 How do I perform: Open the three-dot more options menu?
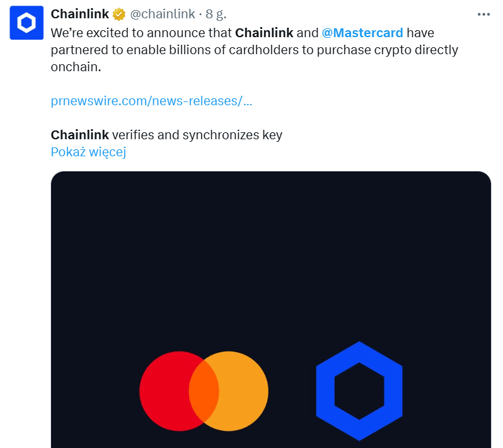(483, 14)
